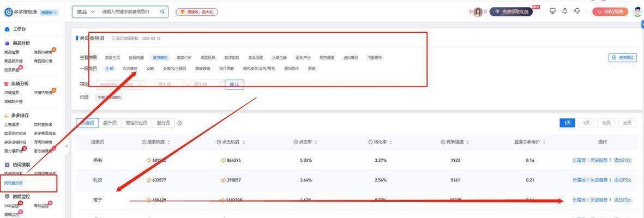Select 服饰箱包 main category
Image resolution: width=644 pixels, height=218 pixels.
click(x=160, y=58)
